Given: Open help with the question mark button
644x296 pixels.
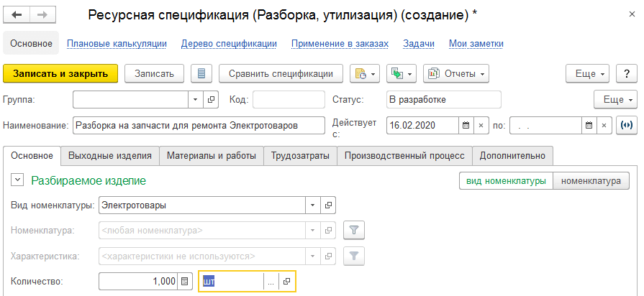Looking at the screenshot, I should [x=626, y=74].
